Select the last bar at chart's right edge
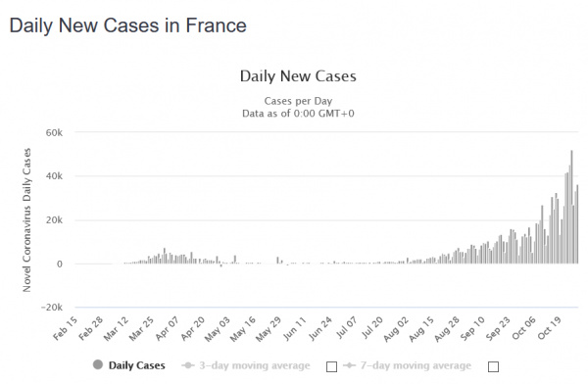Viewport: 588px width, 384px height. (577, 224)
